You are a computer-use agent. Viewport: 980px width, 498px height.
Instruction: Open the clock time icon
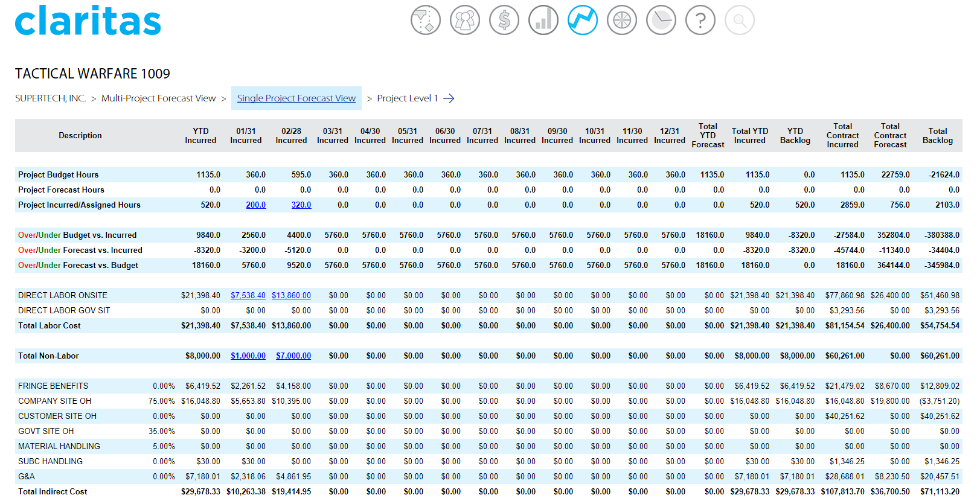pyautogui.click(x=661, y=21)
